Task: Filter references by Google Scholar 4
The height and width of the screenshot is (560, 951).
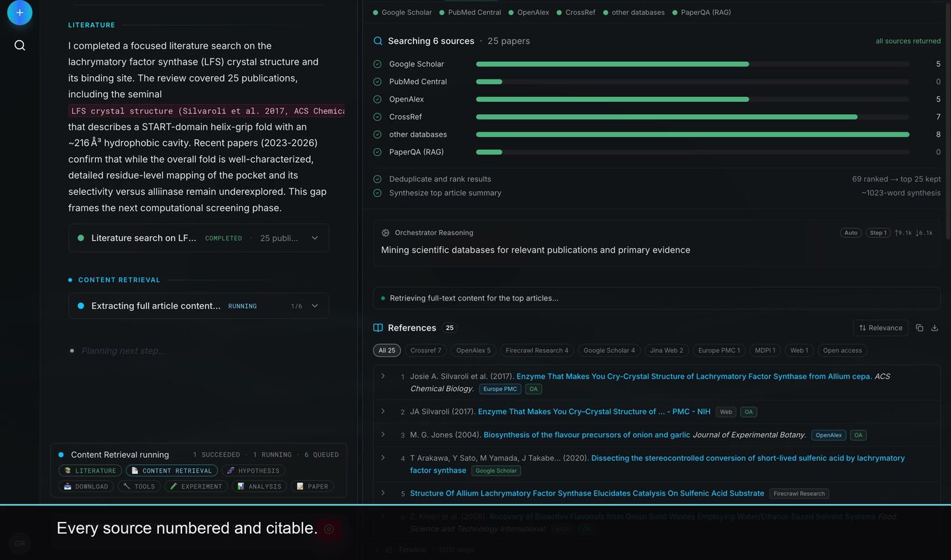Action: point(609,350)
